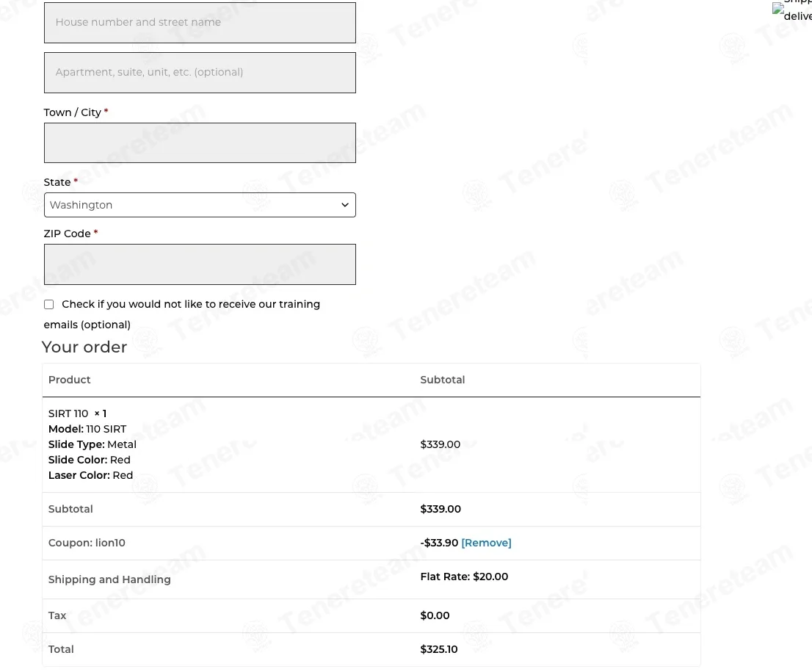Image resolution: width=812 pixels, height=672 pixels.
Task: Click the broken shipping delivery image icon
Action: click(779, 10)
